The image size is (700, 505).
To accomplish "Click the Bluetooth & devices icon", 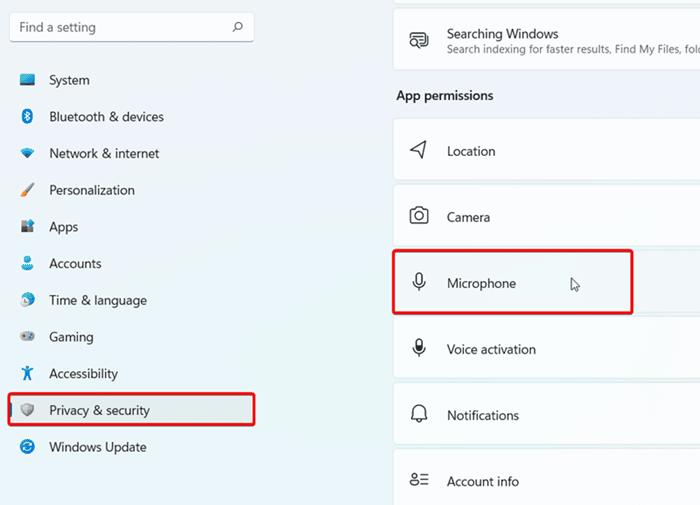I will pyautogui.click(x=28, y=117).
